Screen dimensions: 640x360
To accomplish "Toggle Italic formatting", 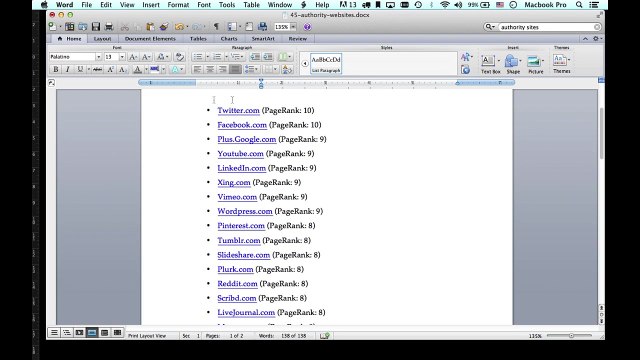I will coord(68,70).
